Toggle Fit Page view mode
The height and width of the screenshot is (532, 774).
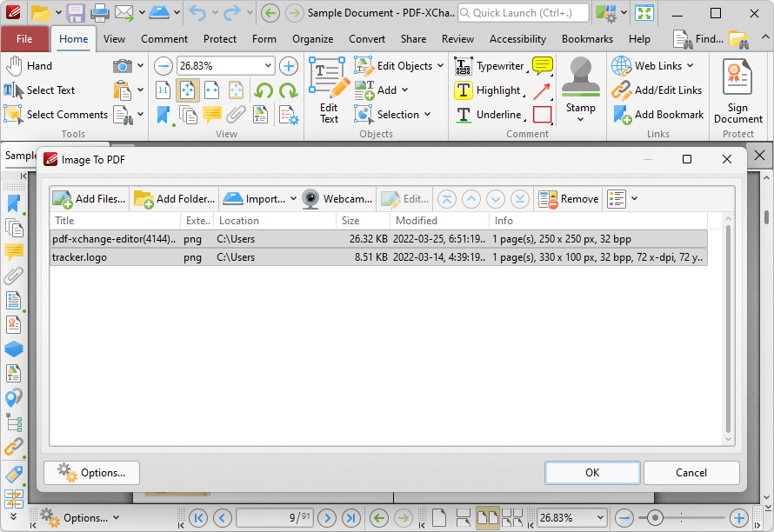(x=188, y=90)
